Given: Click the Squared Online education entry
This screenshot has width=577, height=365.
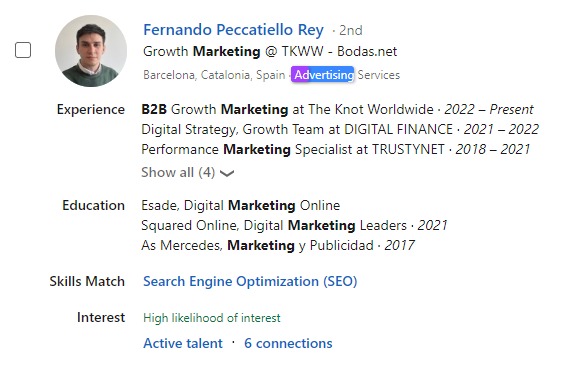Looking at the screenshot, I should 294,225.
